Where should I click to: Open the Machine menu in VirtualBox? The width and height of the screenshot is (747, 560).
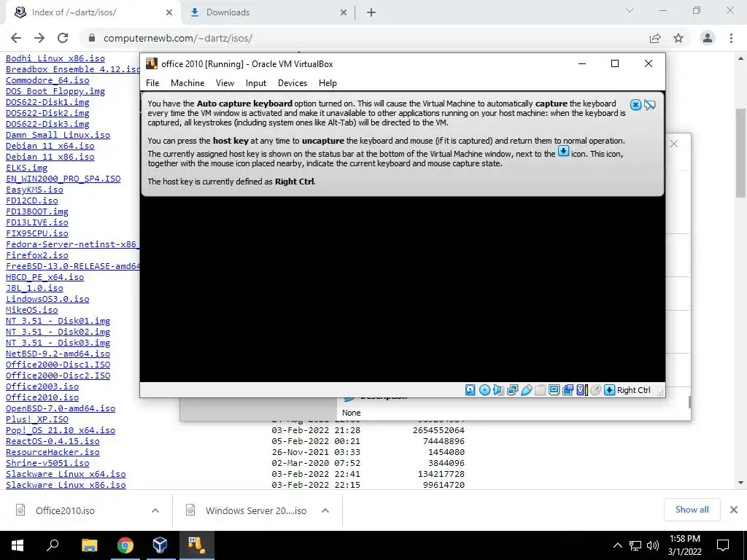tap(187, 83)
